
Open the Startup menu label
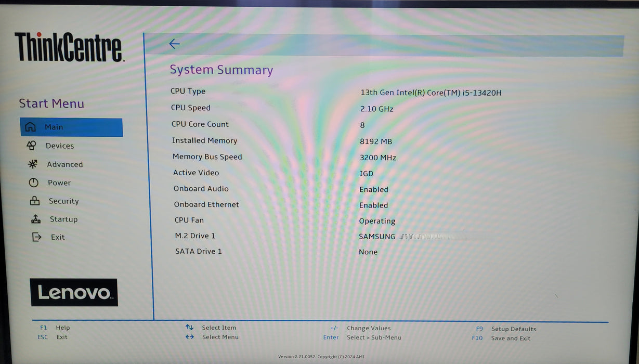click(x=63, y=219)
